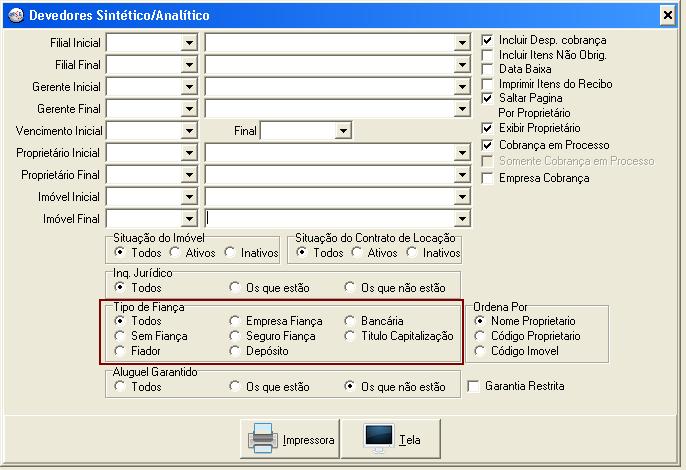
Task: Select Ativos under Situação do Contrato de Locação
Action: coord(357,253)
